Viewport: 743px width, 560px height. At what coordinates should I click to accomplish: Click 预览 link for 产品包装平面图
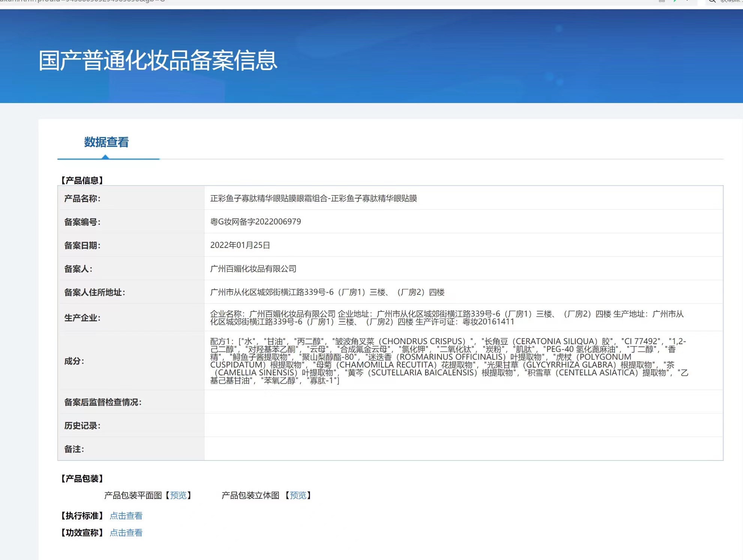coord(178,495)
